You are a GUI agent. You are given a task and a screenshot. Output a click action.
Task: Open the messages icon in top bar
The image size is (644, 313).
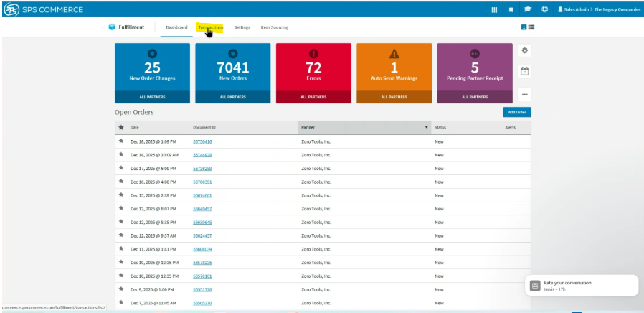click(x=511, y=10)
